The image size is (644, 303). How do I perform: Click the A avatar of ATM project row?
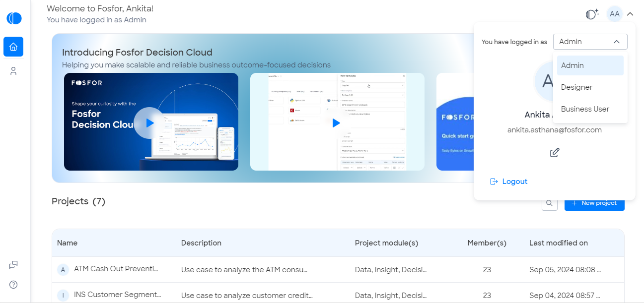[x=63, y=270]
